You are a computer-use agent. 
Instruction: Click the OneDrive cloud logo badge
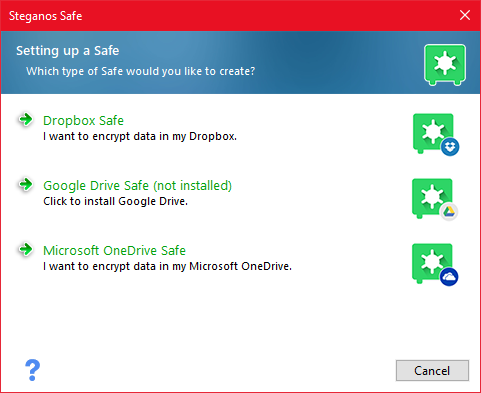[x=449, y=277]
